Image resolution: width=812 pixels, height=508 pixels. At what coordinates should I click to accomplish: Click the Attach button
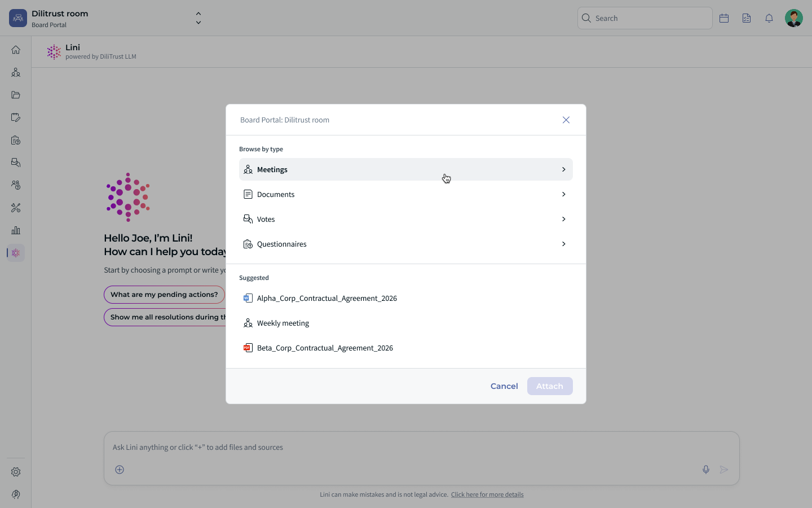(550, 386)
